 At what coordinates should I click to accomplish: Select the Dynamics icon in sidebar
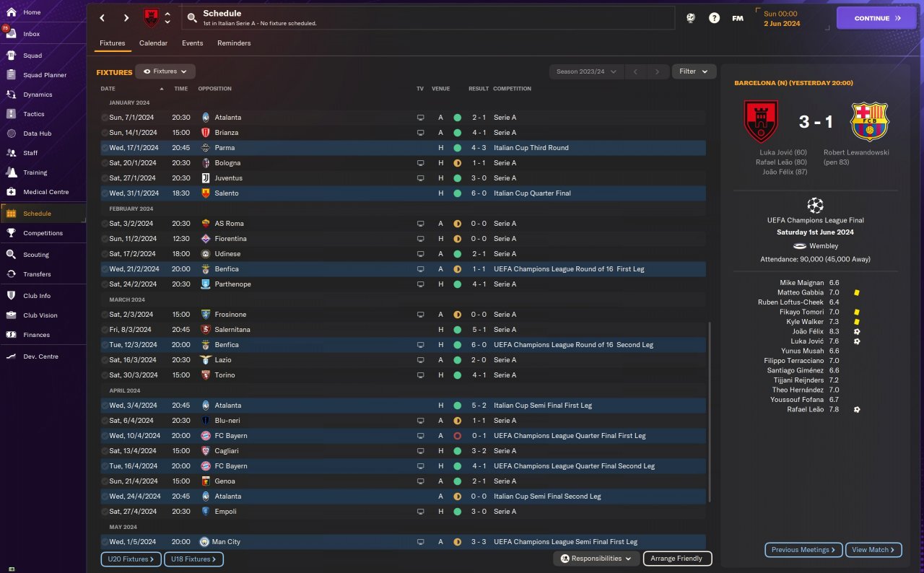point(11,95)
